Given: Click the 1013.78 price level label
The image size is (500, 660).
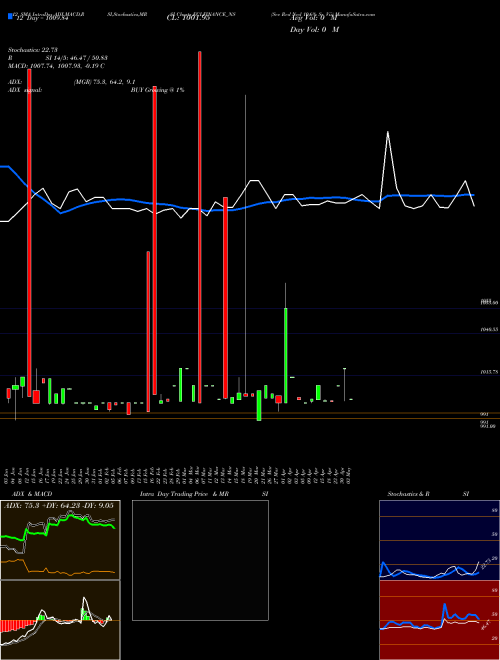Looking at the screenshot, I should click(489, 372).
